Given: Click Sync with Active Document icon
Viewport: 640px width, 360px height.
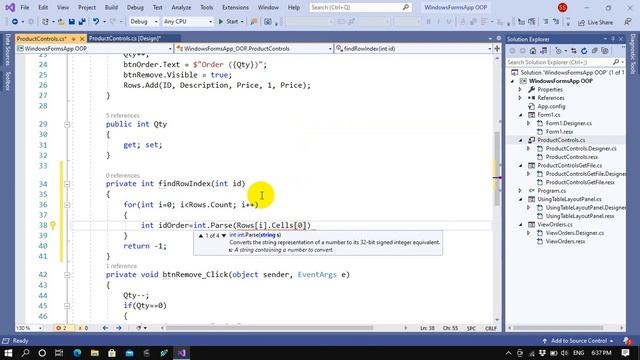Looking at the screenshot, I should pos(574,51).
